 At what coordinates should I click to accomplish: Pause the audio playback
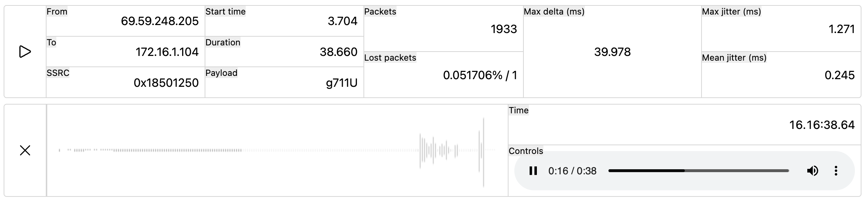click(x=533, y=171)
